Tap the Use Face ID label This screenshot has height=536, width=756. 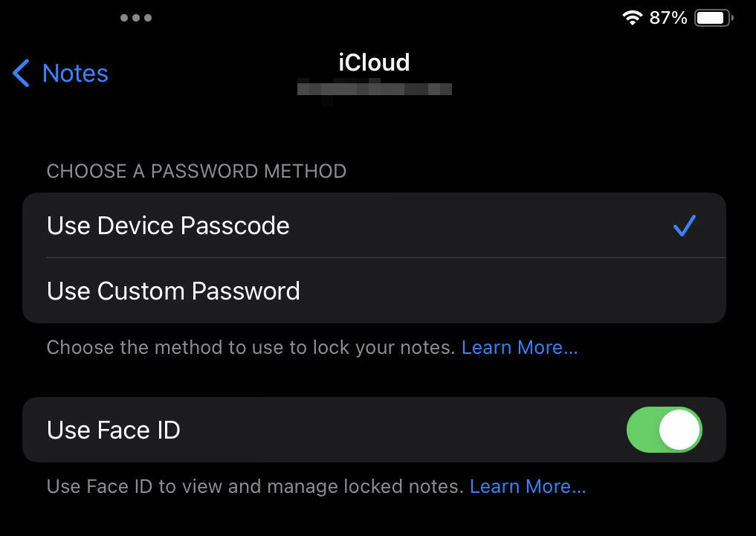tap(113, 430)
